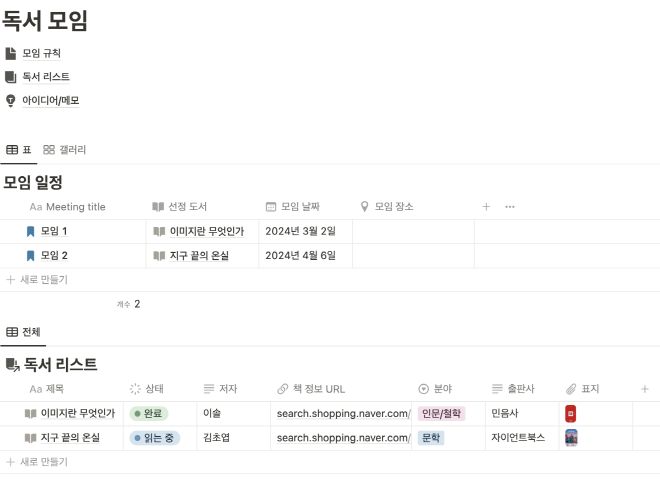Click the author cell 김초엽
Screen dimensions: 660x481
[x=216, y=438]
